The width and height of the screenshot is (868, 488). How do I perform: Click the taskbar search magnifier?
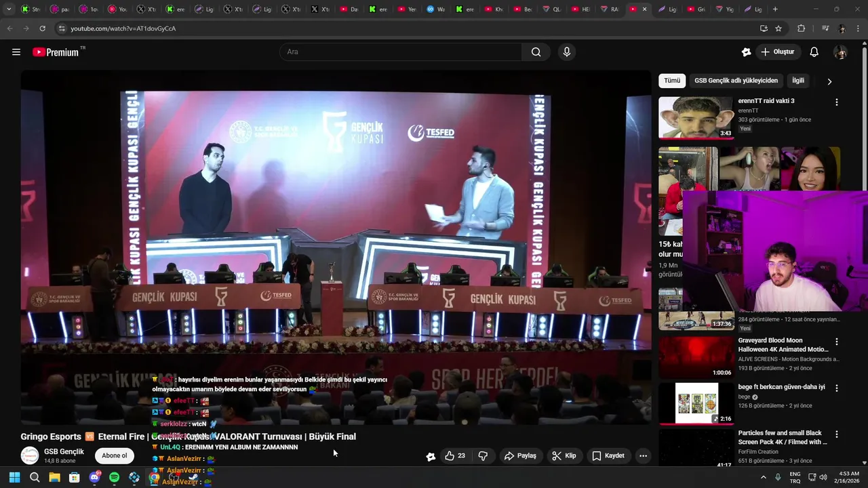coord(35,478)
